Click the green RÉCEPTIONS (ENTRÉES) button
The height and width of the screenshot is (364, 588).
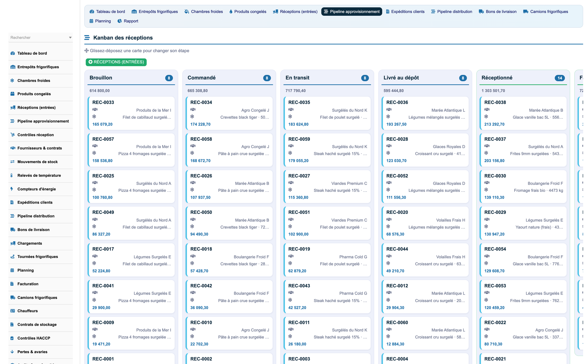point(116,62)
